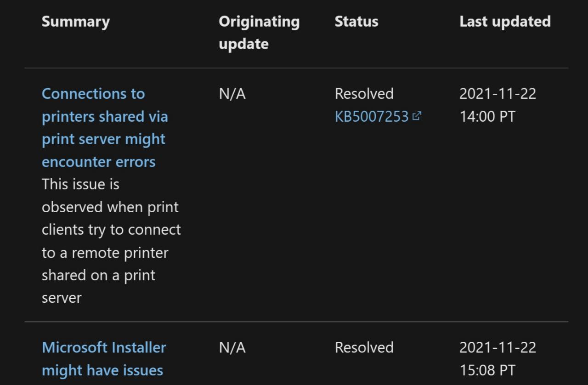Click the Last updated column header
The height and width of the screenshot is (385, 588).
coord(505,22)
